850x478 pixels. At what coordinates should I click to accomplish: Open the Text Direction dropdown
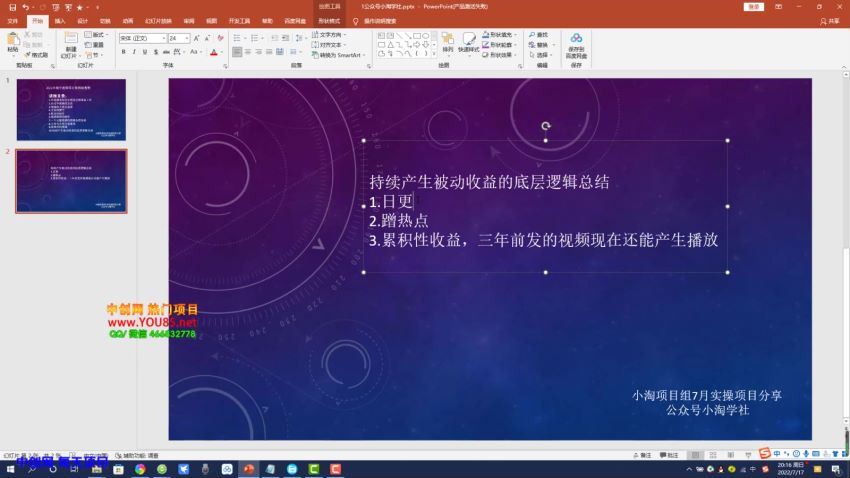point(329,35)
